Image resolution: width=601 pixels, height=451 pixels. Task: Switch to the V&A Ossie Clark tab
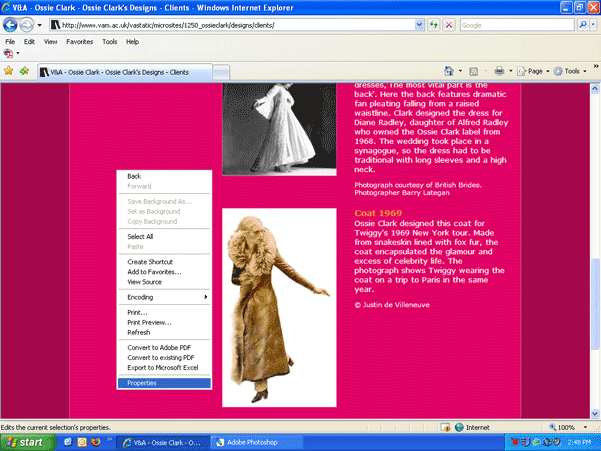[125, 72]
